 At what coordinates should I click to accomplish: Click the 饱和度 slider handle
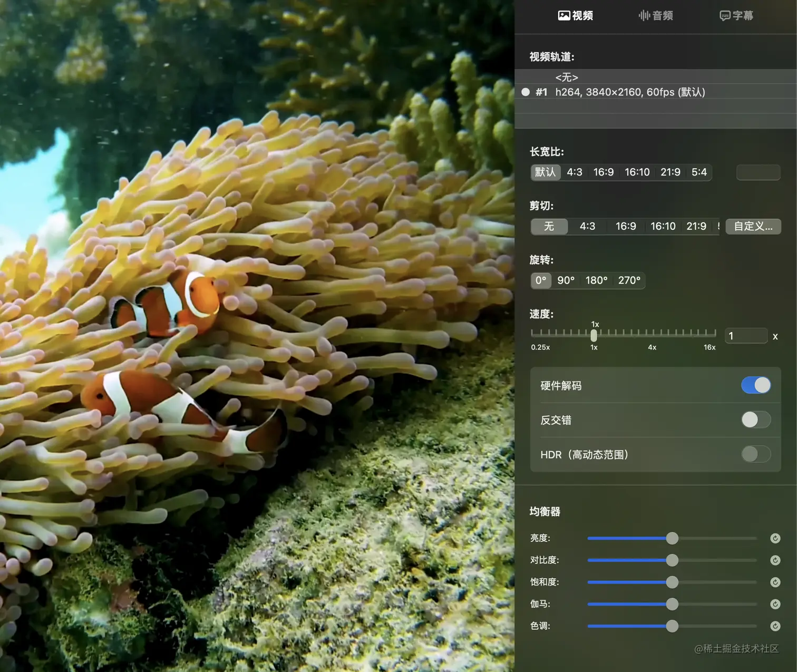click(x=672, y=582)
